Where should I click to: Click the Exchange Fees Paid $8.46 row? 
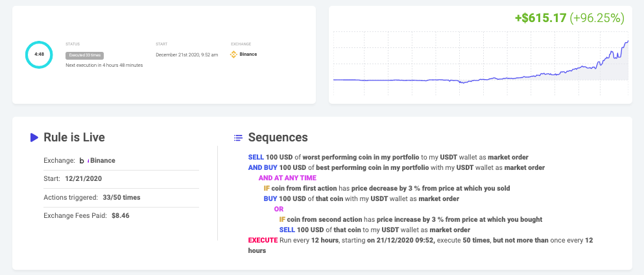click(x=121, y=215)
